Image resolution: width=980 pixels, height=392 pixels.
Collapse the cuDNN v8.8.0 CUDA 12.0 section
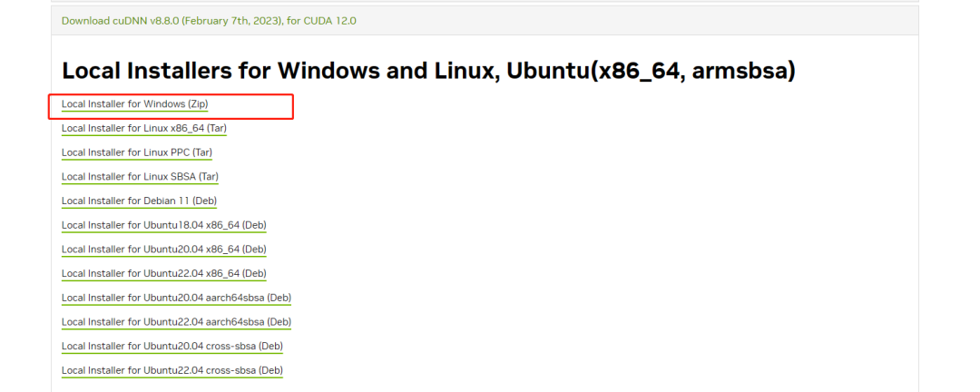pos(209,20)
